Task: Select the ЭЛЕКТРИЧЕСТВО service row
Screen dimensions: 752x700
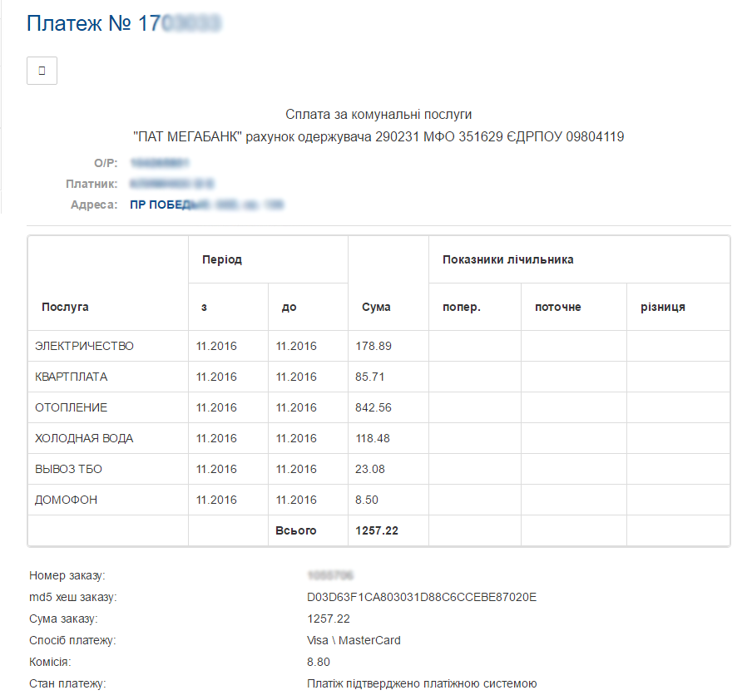Action: [84, 346]
